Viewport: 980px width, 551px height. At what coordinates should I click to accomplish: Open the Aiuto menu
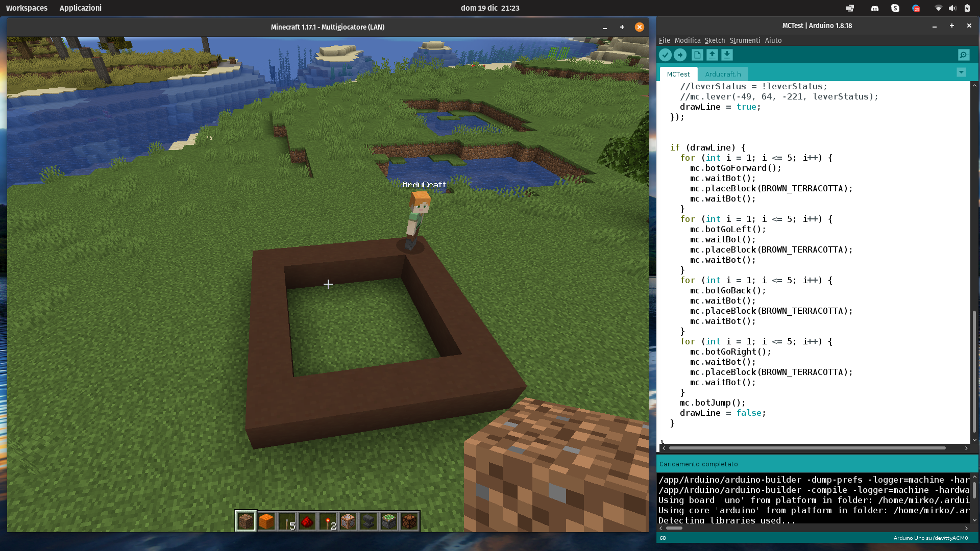[x=773, y=40]
